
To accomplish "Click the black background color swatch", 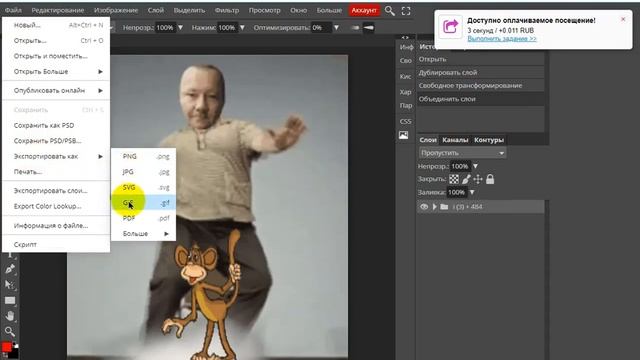I will click(x=14, y=353).
